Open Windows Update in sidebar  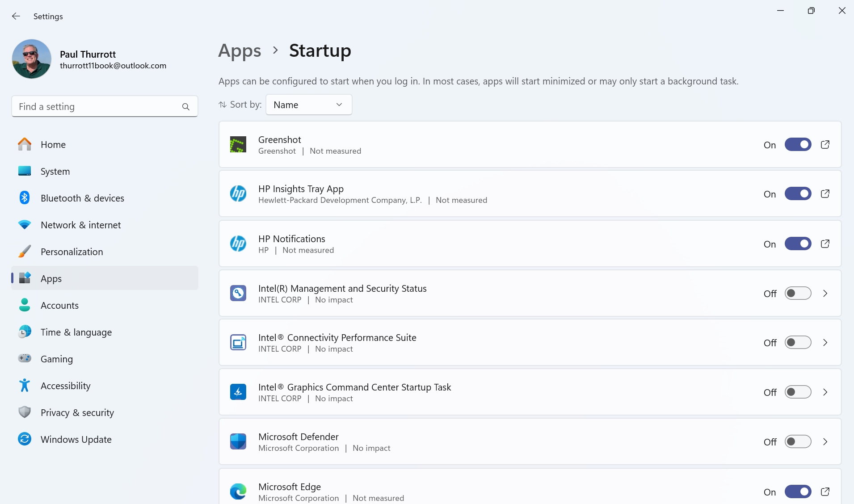point(76,440)
